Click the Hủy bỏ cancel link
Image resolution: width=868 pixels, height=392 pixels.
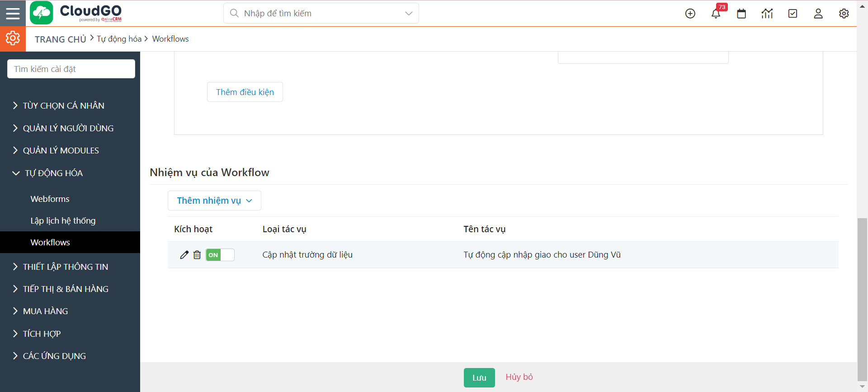pos(519,377)
